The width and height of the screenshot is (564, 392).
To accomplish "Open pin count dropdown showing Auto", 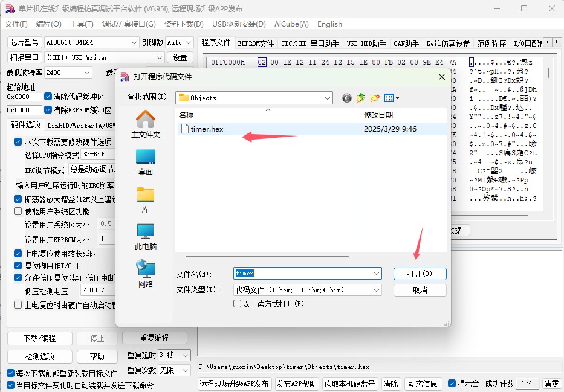I will [x=180, y=42].
